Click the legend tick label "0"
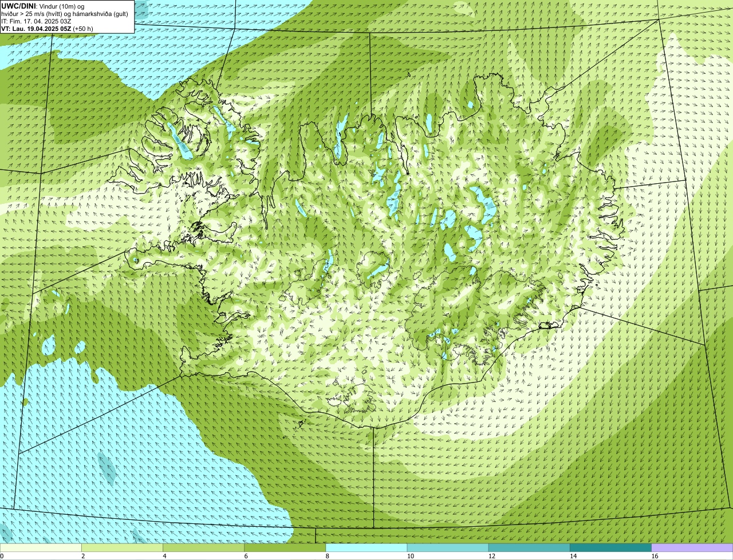Screen dimensions: 733x560 coord(2,556)
